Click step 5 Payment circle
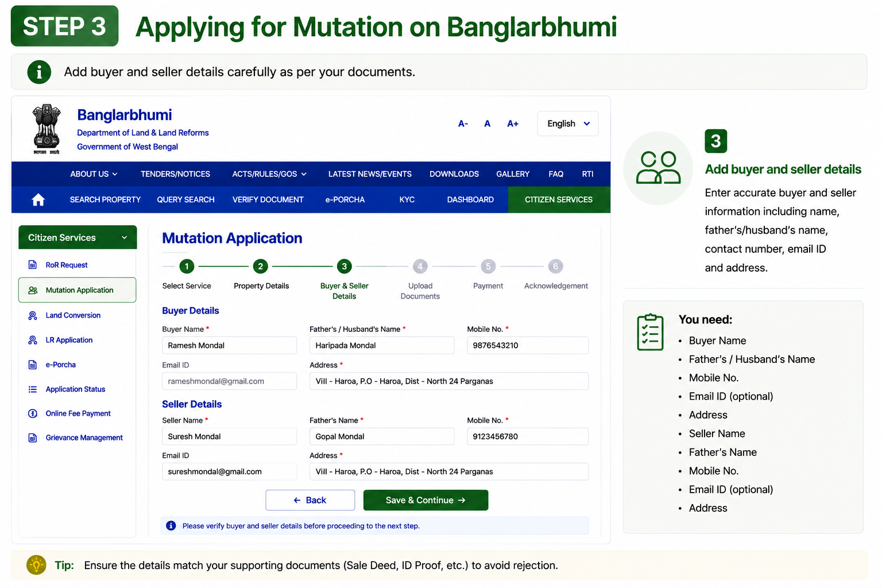This screenshot has width=882, height=588. (x=488, y=266)
